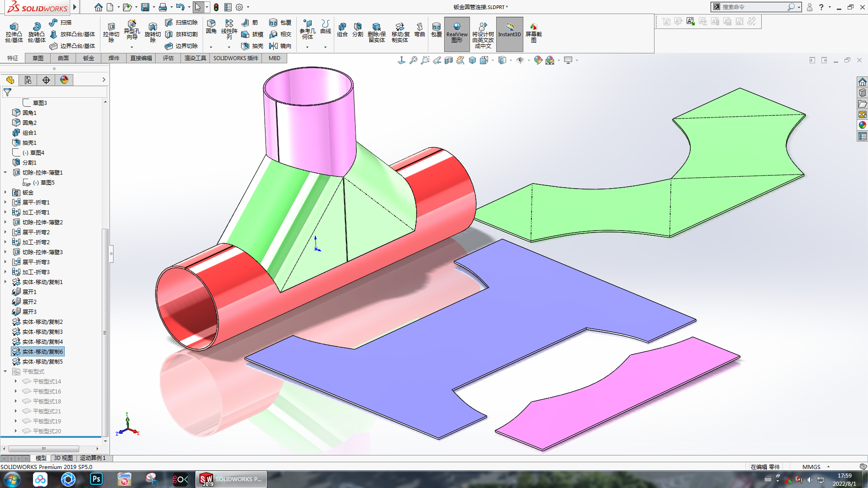The image size is (868, 488).
Task: Select the Extruded Cut (拉伸切除) tool
Action: pos(111,32)
